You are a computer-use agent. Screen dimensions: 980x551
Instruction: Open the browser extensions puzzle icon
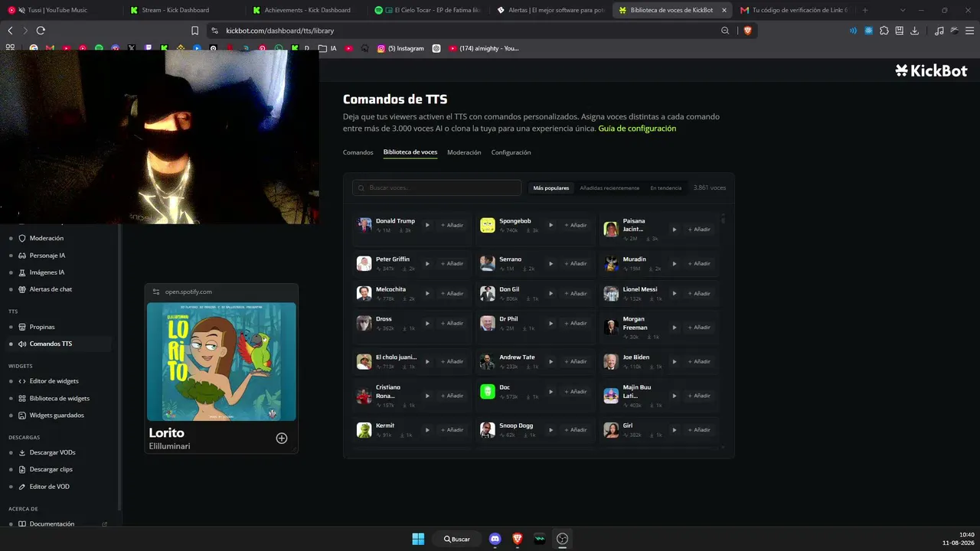(884, 31)
